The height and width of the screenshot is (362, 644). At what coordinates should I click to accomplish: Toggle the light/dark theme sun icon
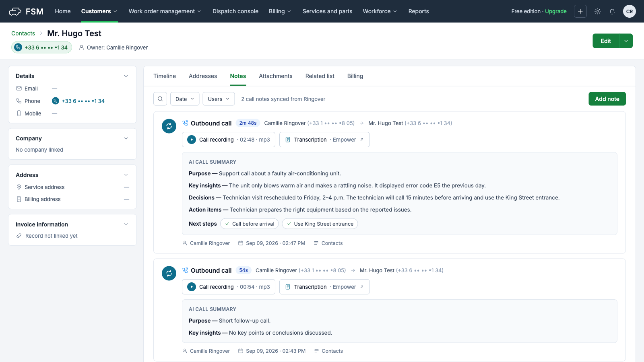point(598,11)
